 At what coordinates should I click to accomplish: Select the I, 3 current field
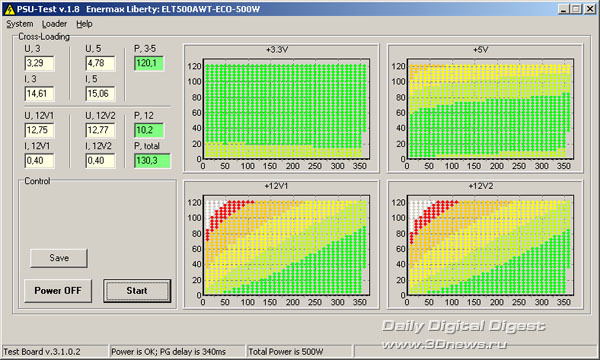[x=39, y=93]
